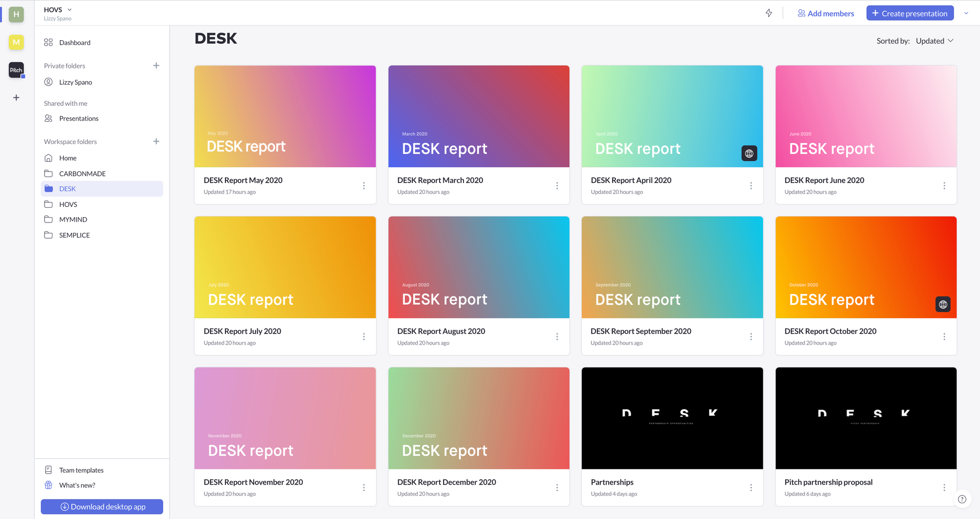
Task: Open DESK Report December 2020 thumbnail
Action: [479, 419]
